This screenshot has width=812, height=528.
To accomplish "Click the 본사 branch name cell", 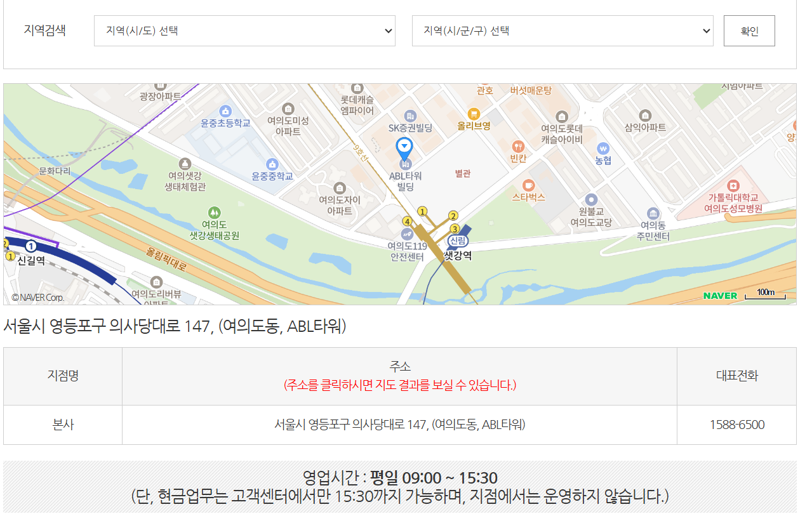I will pos(63,425).
